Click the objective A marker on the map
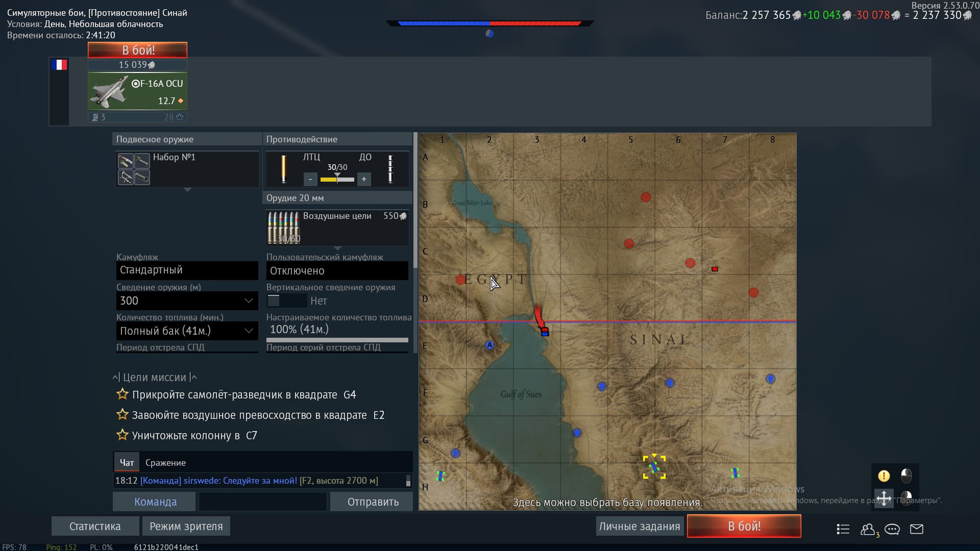 click(x=489, y=345)
